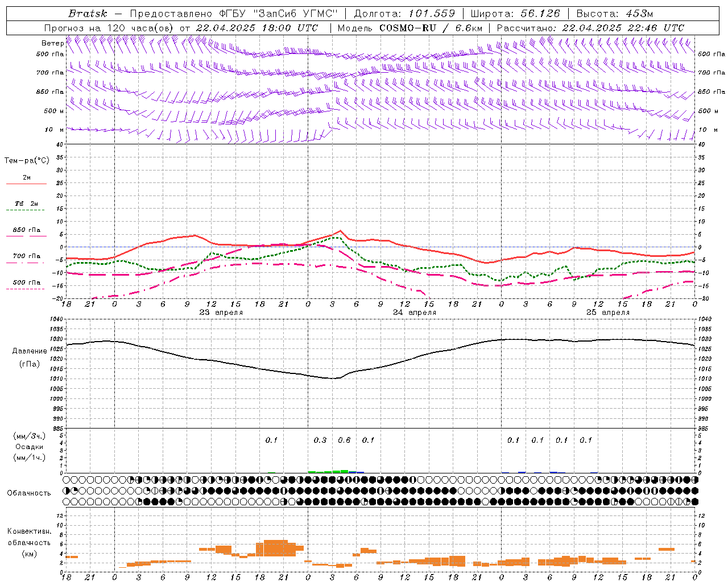Select the "Давление" pressure panel label
Image resolution: width=728 pixels, height=582 pixels.
point(28,351)
